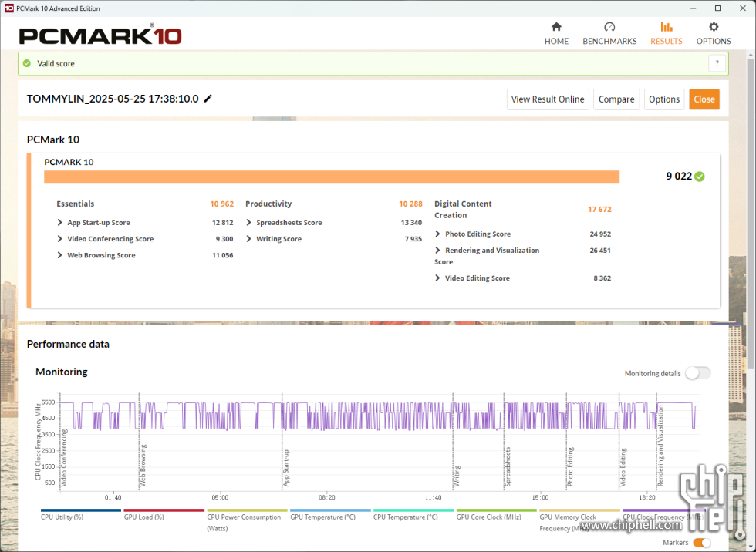Go to the HOME tab
Screen dimensions: 756x552
tap(556, 33)
